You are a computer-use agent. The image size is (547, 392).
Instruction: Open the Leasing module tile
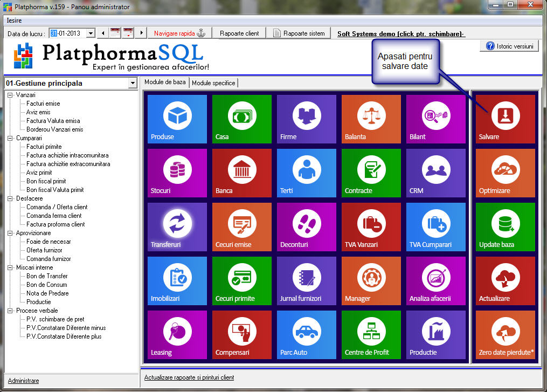177,335
